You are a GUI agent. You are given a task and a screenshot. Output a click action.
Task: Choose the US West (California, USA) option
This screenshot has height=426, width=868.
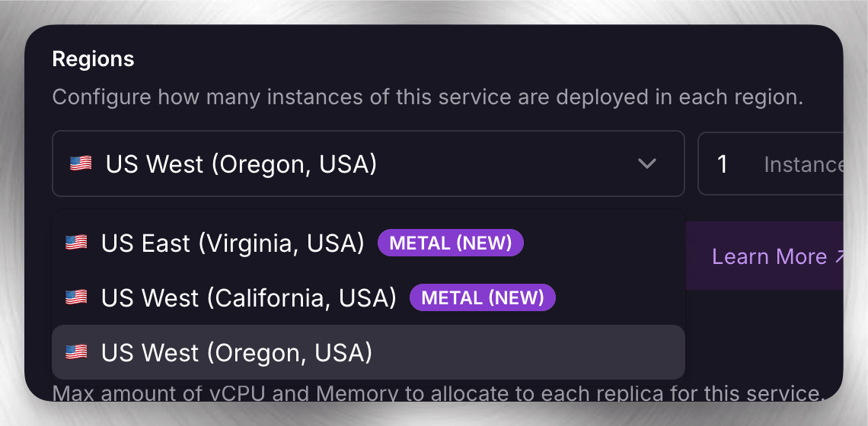(249, 297)
